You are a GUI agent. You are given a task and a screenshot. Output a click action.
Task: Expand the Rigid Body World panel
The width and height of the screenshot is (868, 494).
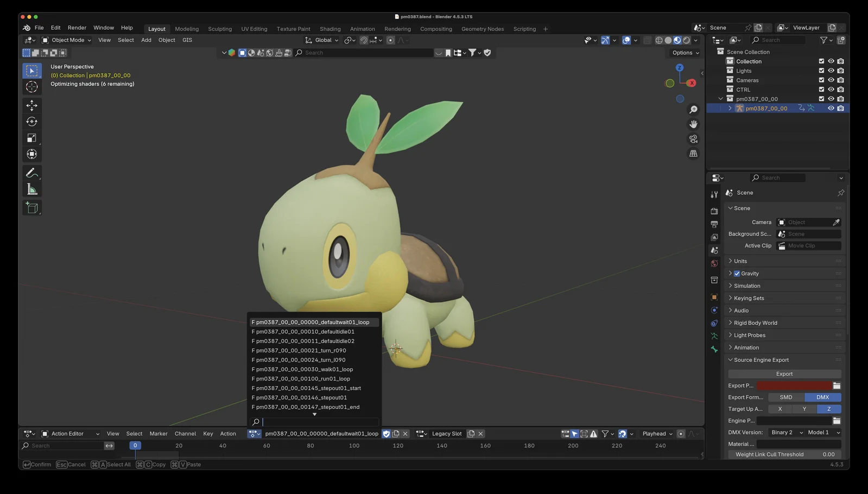[x=755, y=323]
